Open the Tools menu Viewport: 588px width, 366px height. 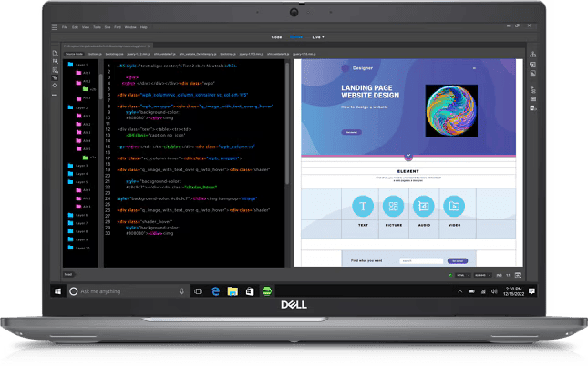coord(97,27)
